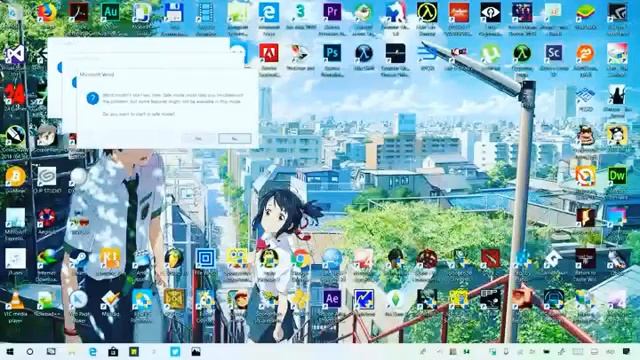Image resolution: width=640 pixels, height=360 pixels.
Task: Open the BlueStacks desktop shortcut
Action: (585, 12)
